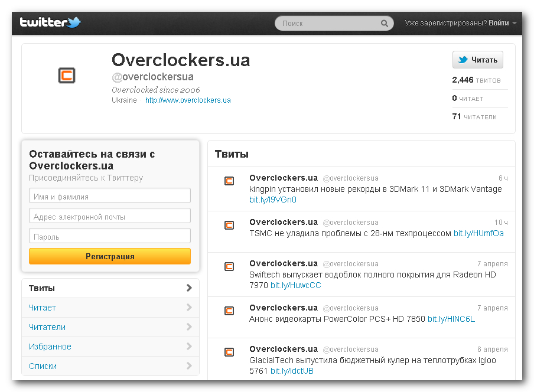This screenshot has height=392, width=534.
Task: Click @overclockersua handle on kingpin tweet
Action: coord(350,178)
